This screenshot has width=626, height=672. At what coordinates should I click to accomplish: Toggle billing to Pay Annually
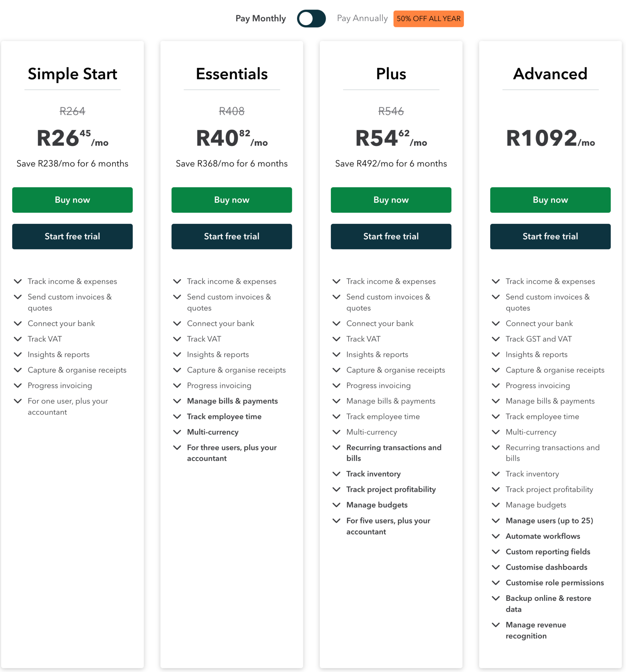coord(311,19)
